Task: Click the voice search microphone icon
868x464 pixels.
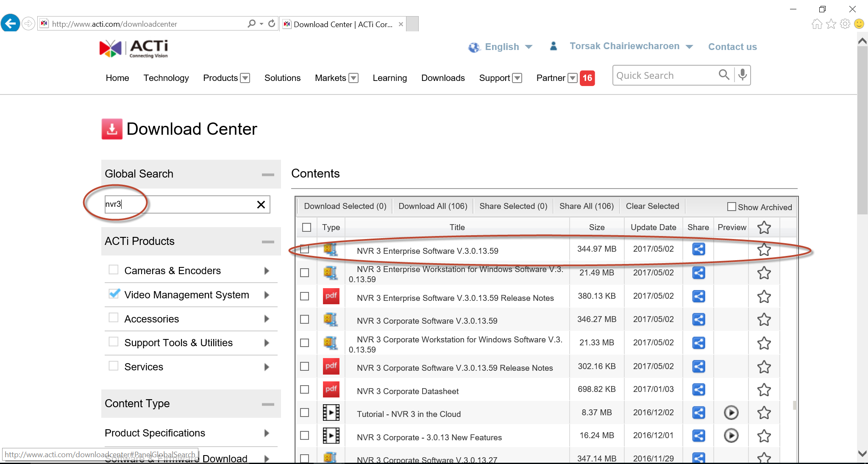Action: click(742, 75)
